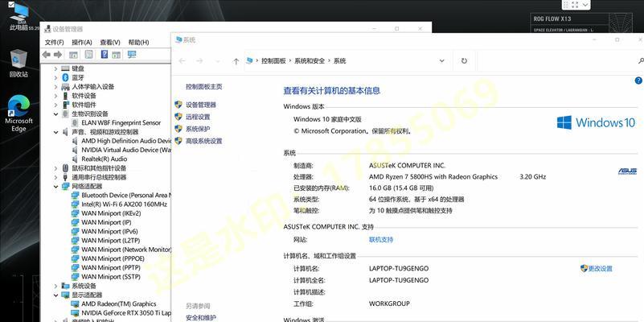The image size is (644, 322).
Task: Open 控制面板主页 link
Action: tap(204, 87)
